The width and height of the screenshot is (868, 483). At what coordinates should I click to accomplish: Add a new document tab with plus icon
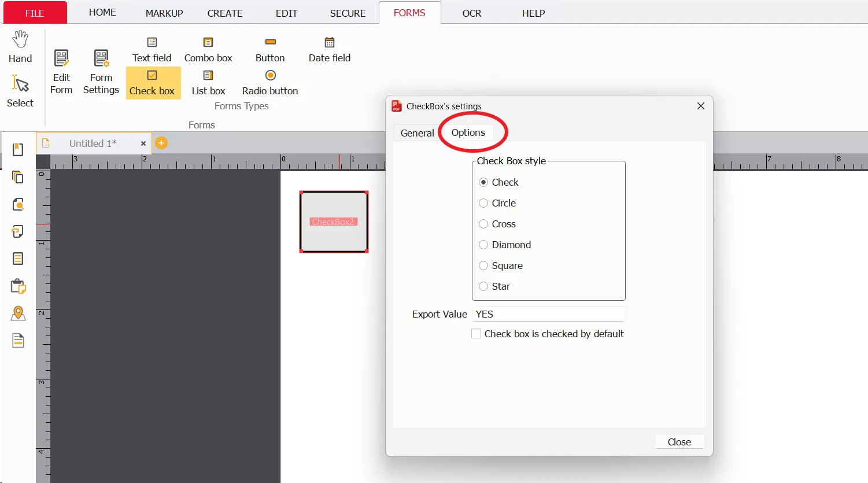(x=161, y=143)
